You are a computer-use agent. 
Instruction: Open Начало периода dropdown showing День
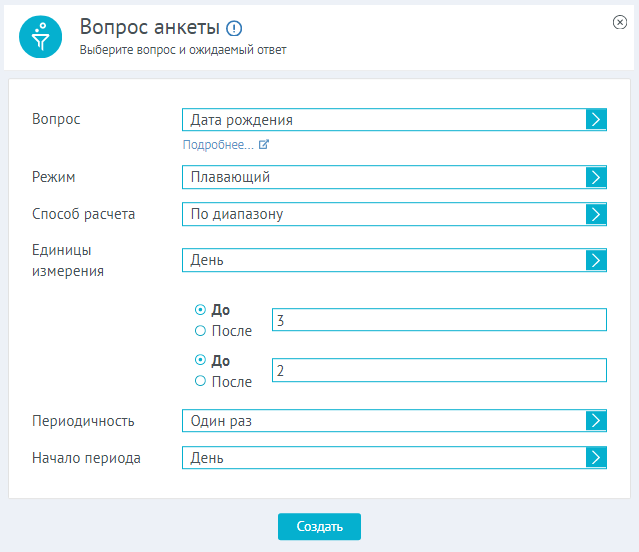tap(394, 457)
